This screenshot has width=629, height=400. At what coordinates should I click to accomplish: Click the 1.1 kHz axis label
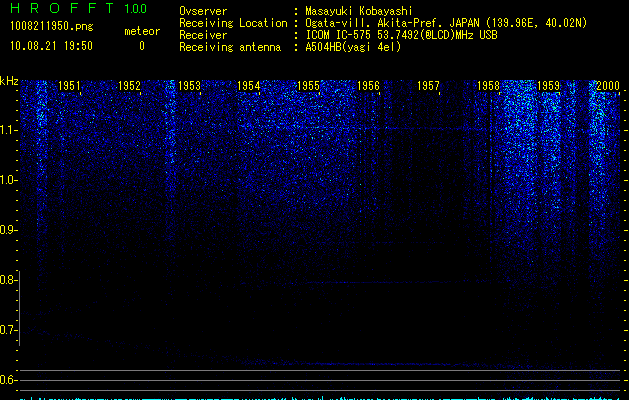(x=9, y=130)
